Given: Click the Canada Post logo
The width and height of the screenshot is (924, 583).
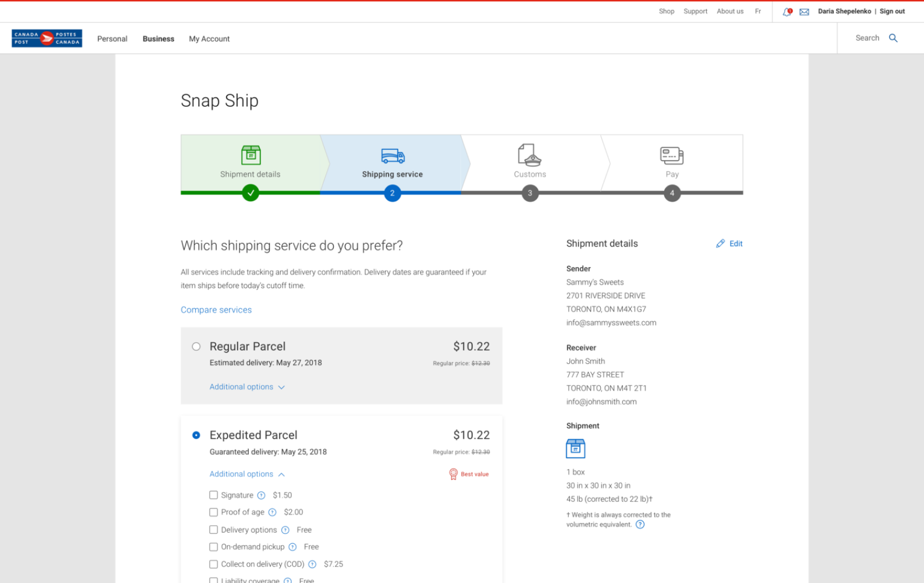Looking at the screenshot, I should (x=47, y=38).
